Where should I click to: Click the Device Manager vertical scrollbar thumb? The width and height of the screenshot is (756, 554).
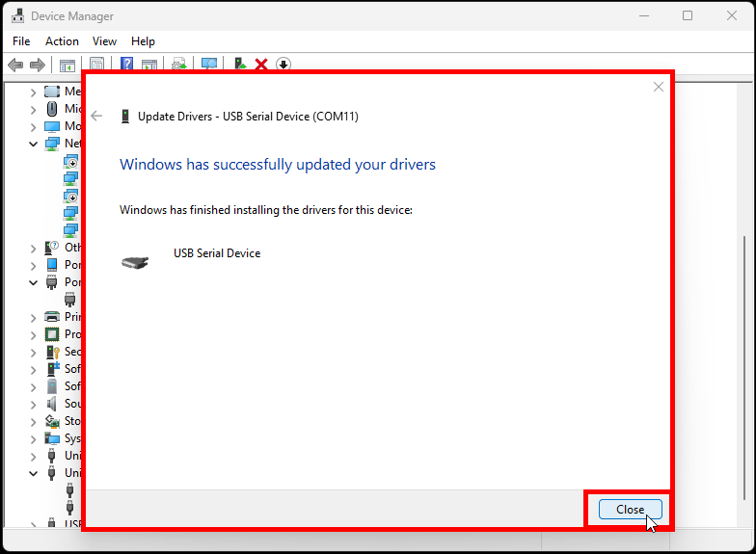click(744, 368)
